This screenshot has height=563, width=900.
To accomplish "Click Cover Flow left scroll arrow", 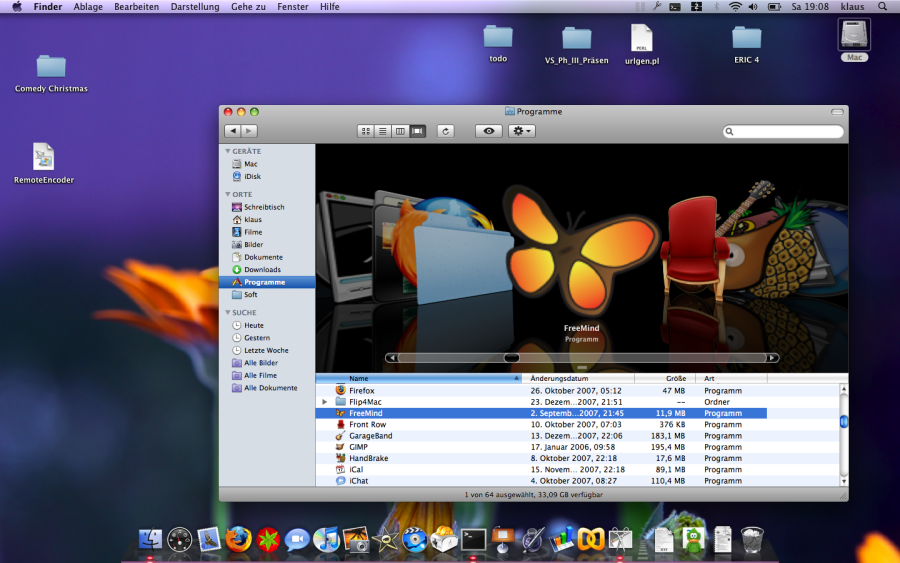I will pos(392,358).
